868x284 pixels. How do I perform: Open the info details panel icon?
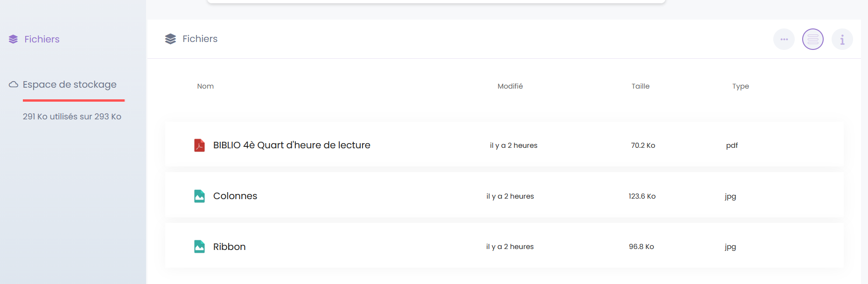click(842, 39)
